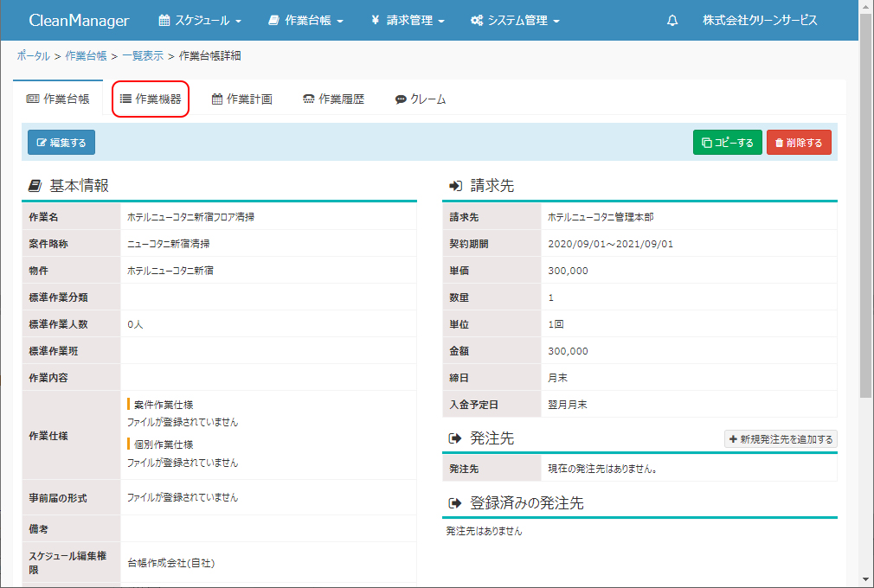This screenshot has height=588, width=874.
Task: Select the 作業履歴 tab
Action: pyautogui.click(x=333, y=99)
